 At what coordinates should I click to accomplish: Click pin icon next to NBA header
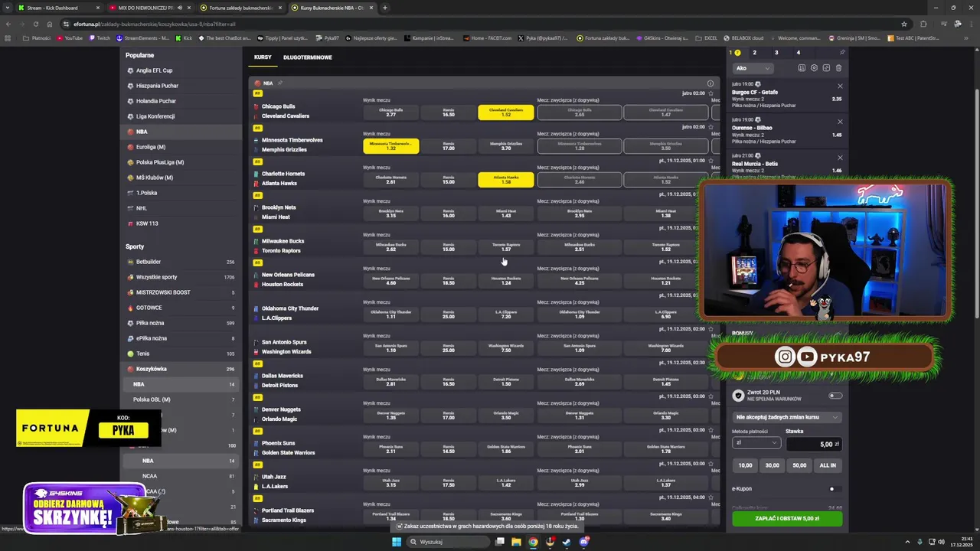click(x=280, y=83)
